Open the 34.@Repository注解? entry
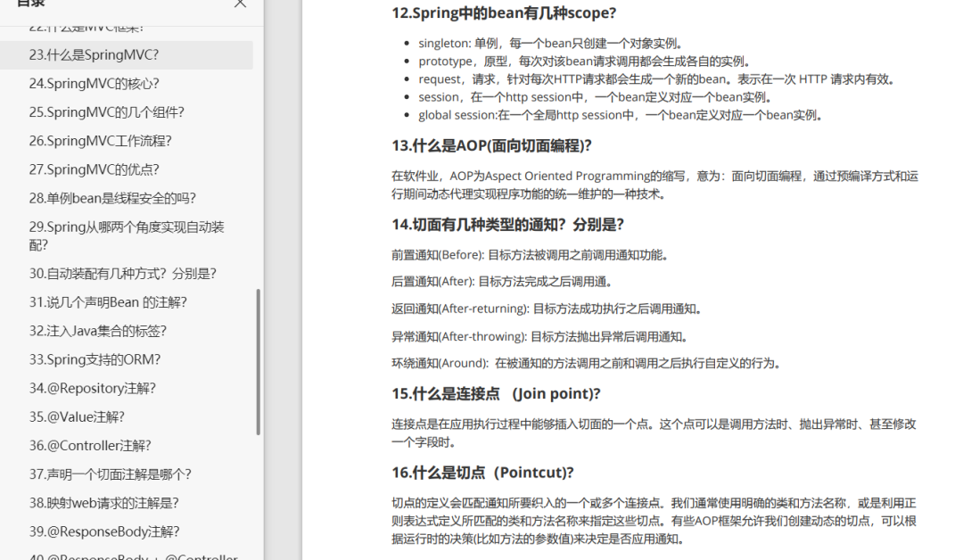 [92, 388]
